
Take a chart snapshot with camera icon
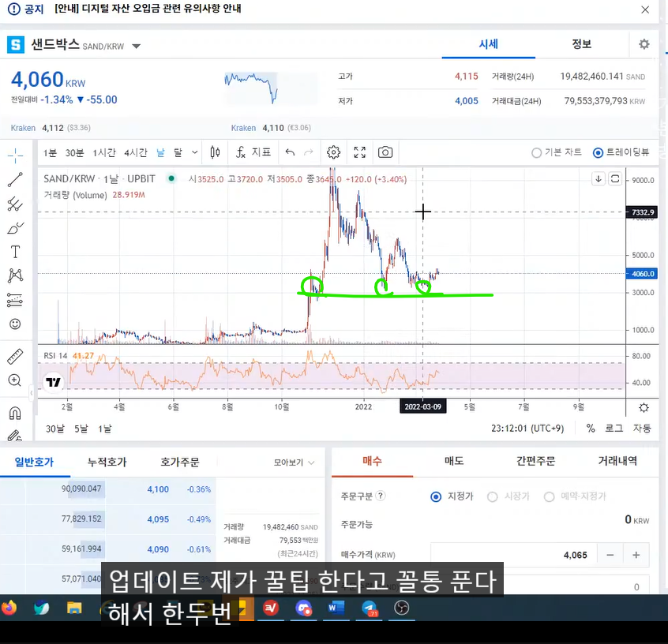tap(385, 152)
